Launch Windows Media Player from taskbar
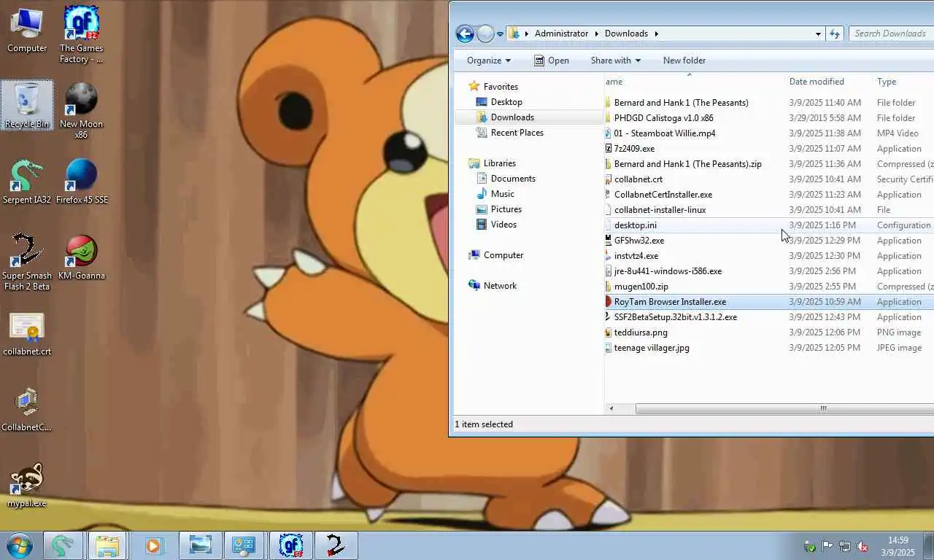The width and height of the screenshot is (934, 560). (x=153, y=545)
